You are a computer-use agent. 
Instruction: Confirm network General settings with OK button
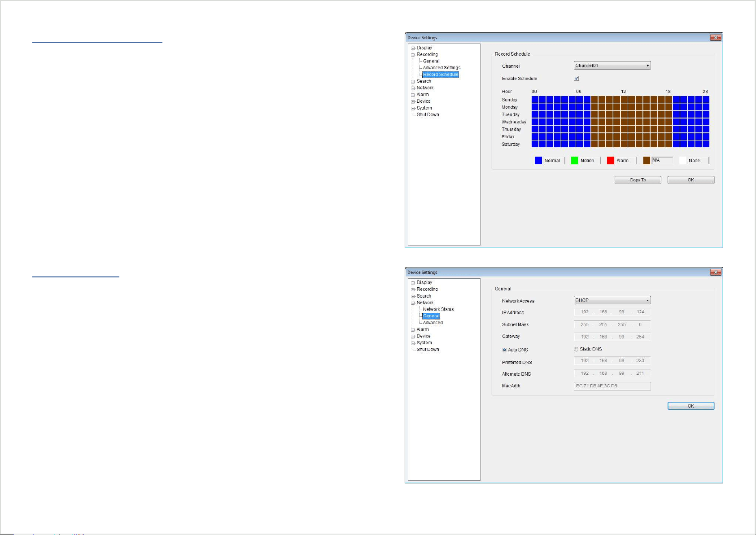click(691, 406)
